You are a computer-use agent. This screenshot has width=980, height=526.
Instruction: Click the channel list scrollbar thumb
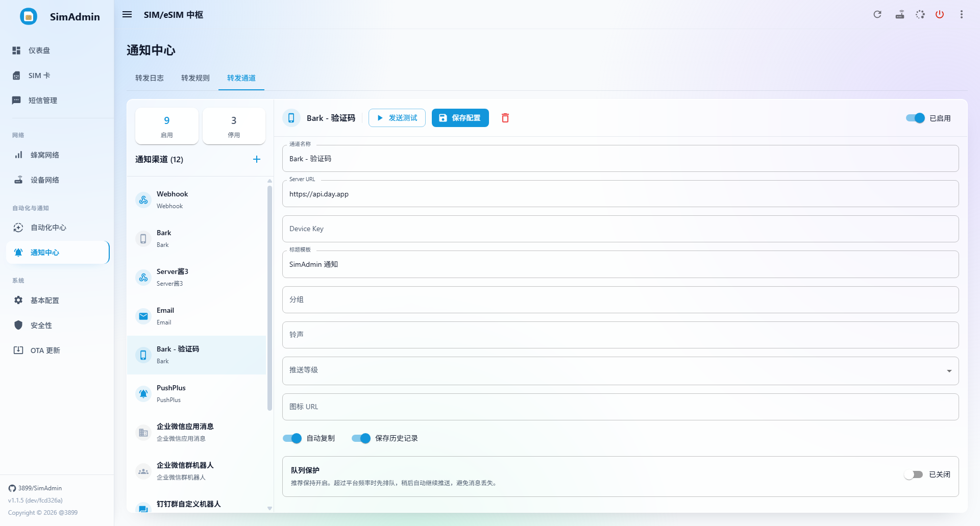point(269,298)
